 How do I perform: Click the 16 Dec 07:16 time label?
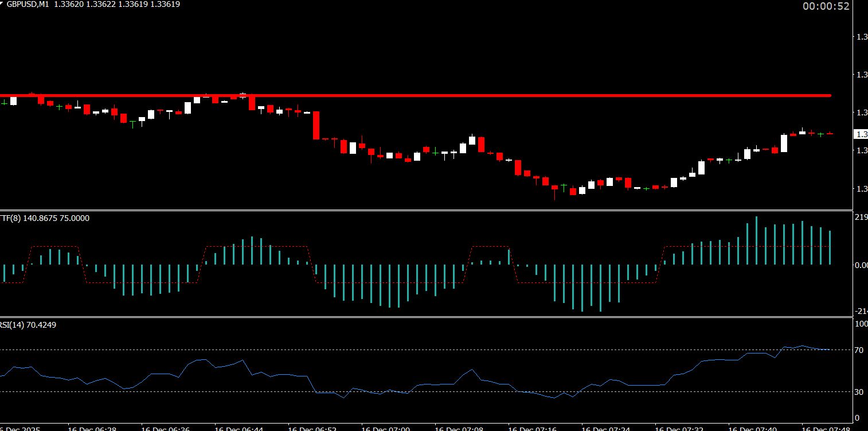532,429
